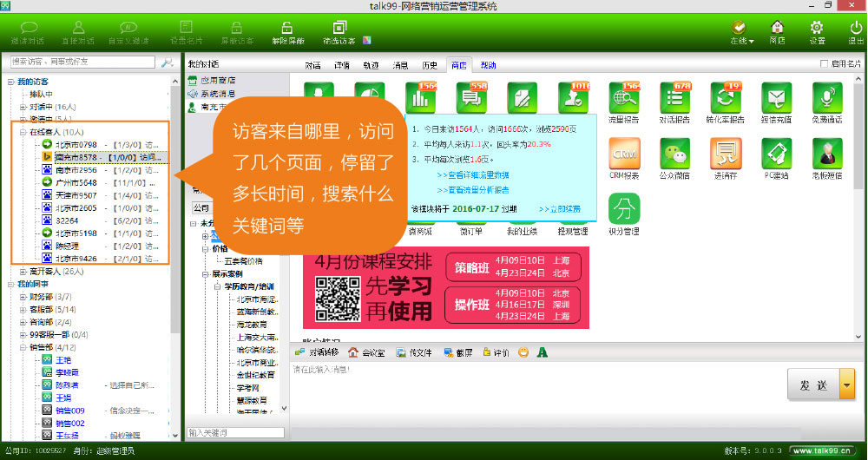Click the green font style A icon
The image size is (868, 460).
point(542,352)
